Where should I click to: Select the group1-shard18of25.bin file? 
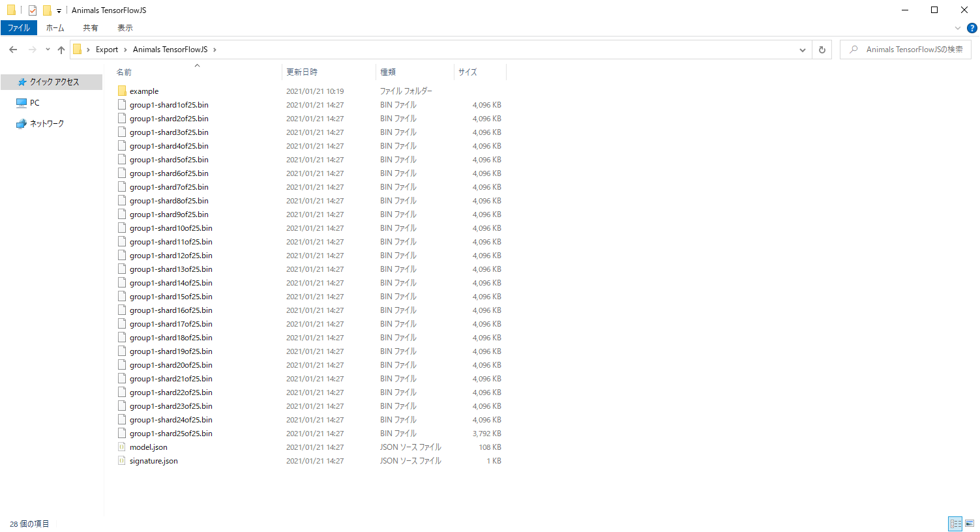pyautogui.click(x=171, y=338)
